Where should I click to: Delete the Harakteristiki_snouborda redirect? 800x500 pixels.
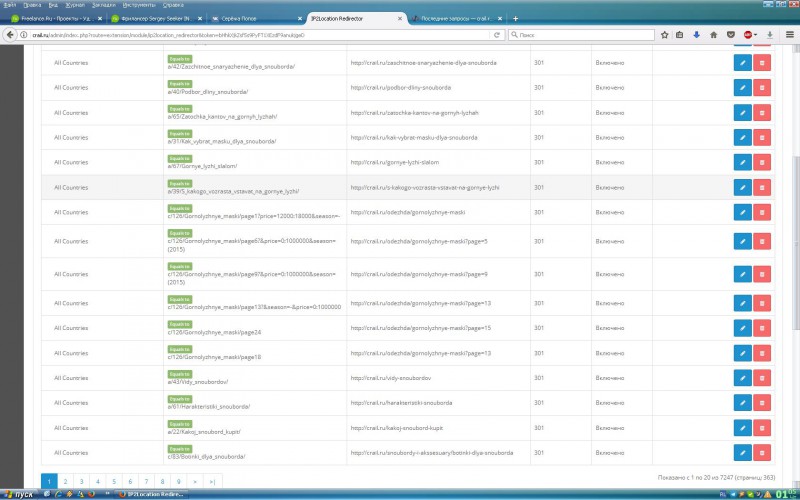tap(762, 403)
